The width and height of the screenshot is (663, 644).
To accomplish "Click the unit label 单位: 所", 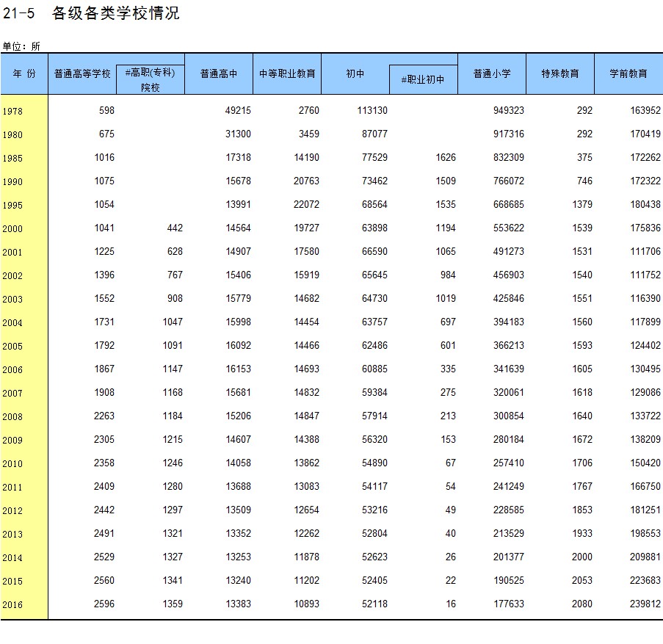I will click(21, 46).
